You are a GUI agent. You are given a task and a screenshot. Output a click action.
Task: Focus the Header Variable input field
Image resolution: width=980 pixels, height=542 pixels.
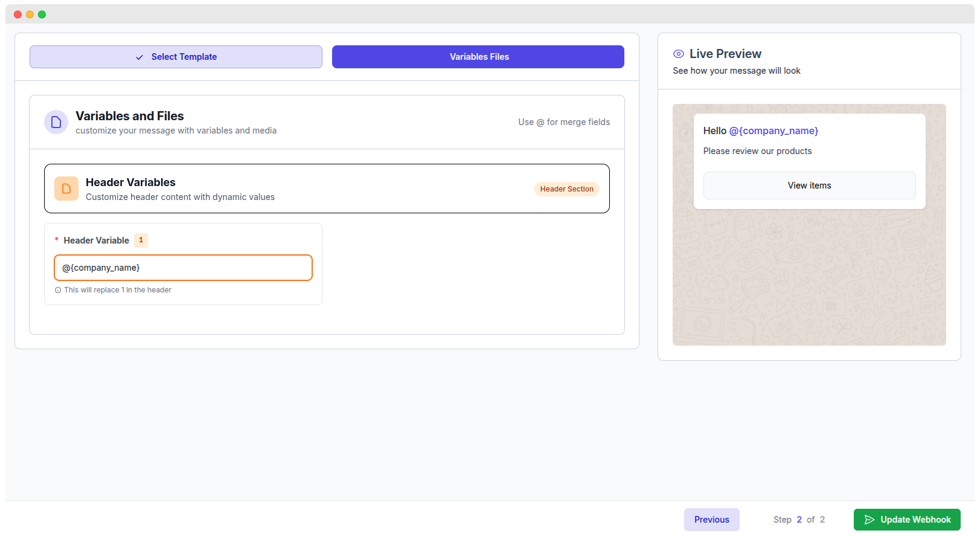click(183, 268)
